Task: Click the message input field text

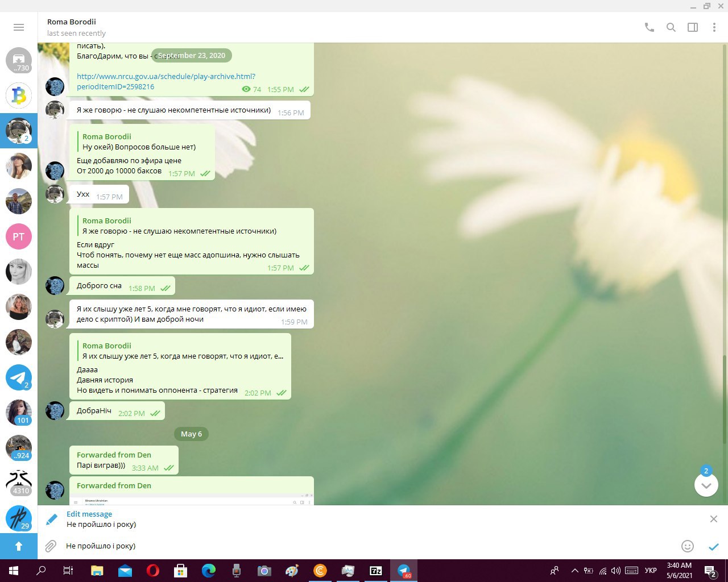Action: (x=101, y=546)
